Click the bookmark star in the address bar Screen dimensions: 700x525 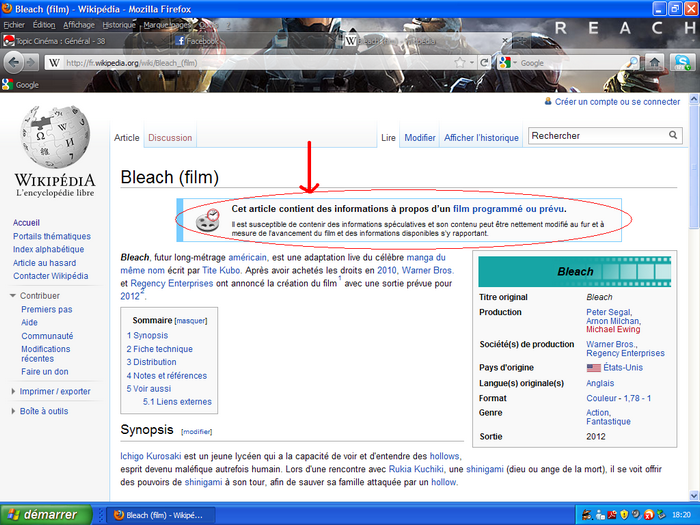pyautogui.click(x=460, y=62)
